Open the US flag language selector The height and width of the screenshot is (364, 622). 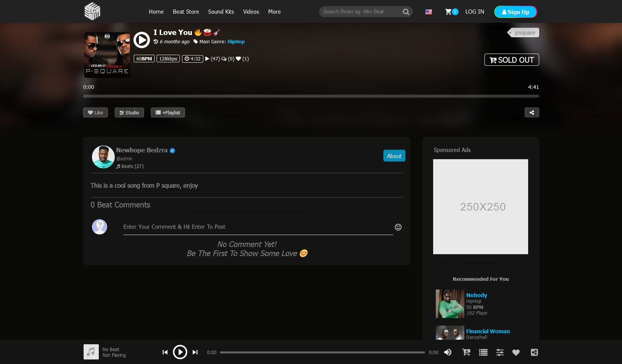[x=429, y=12]
